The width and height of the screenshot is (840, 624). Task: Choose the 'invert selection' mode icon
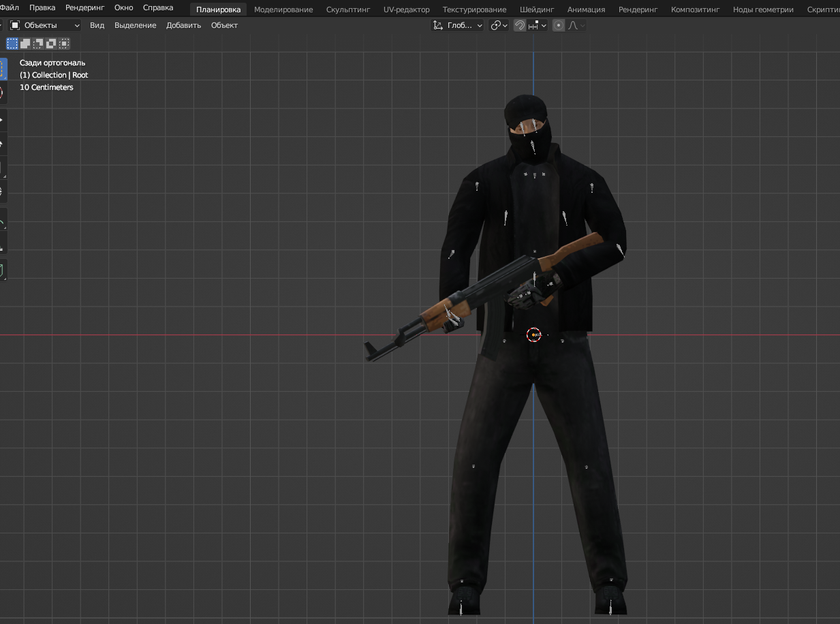51,44
